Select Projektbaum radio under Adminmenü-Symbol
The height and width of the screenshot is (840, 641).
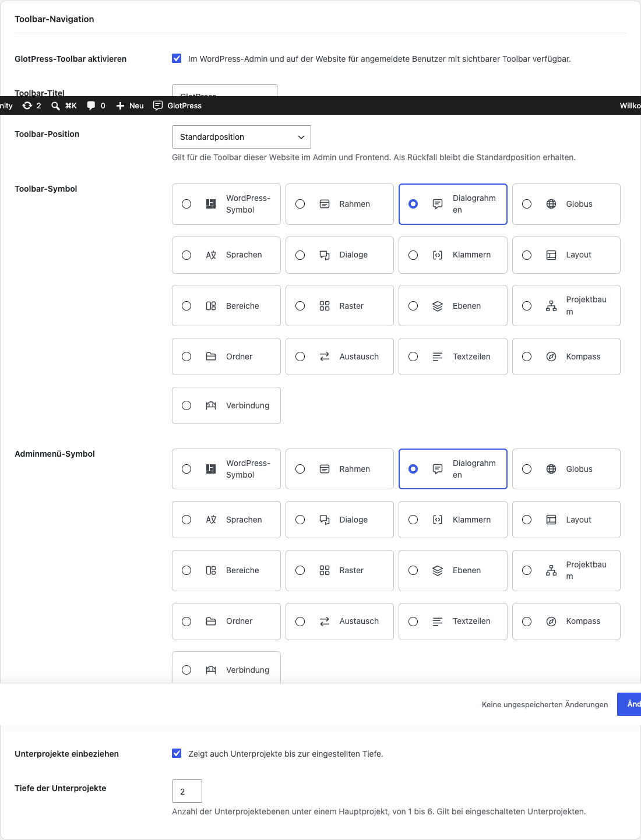tap(527, 570)
